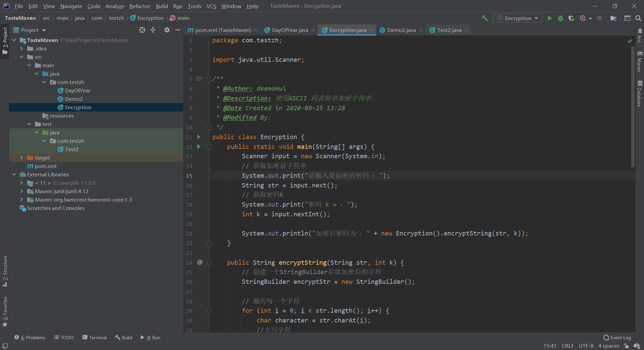Open the 6: Problems tool window

click(30, 337)
